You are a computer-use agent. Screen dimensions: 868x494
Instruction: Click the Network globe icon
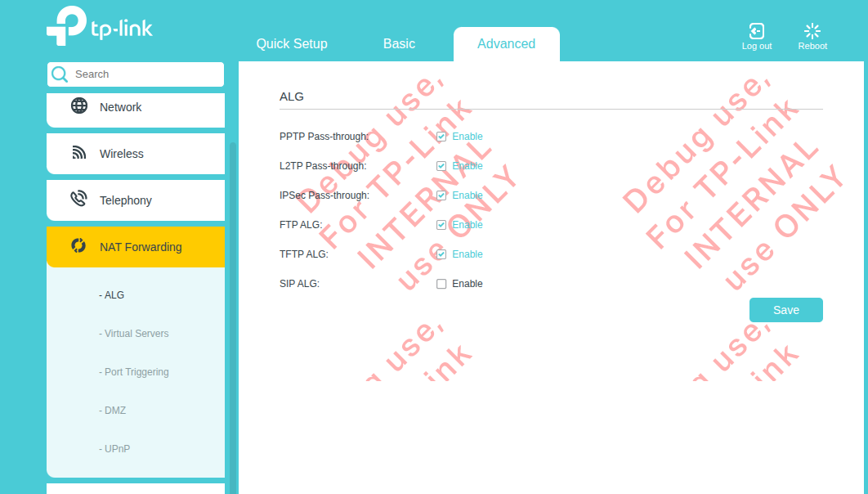(79, 106)
